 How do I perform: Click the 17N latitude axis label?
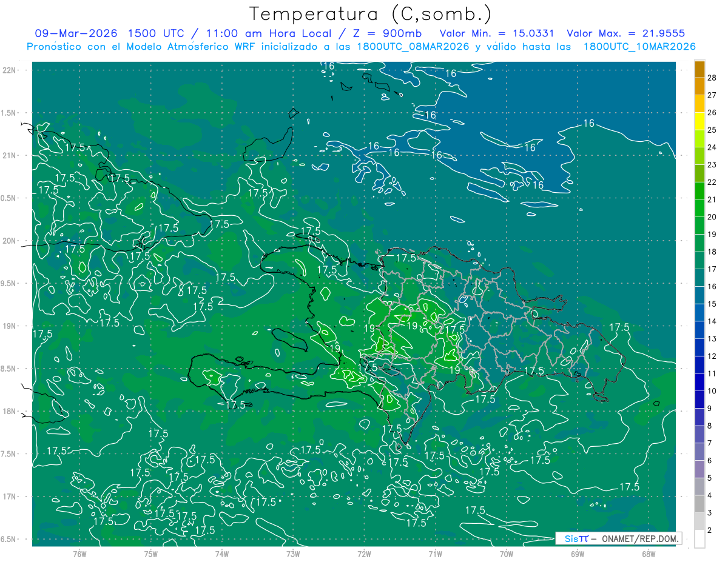pos(10,497)
